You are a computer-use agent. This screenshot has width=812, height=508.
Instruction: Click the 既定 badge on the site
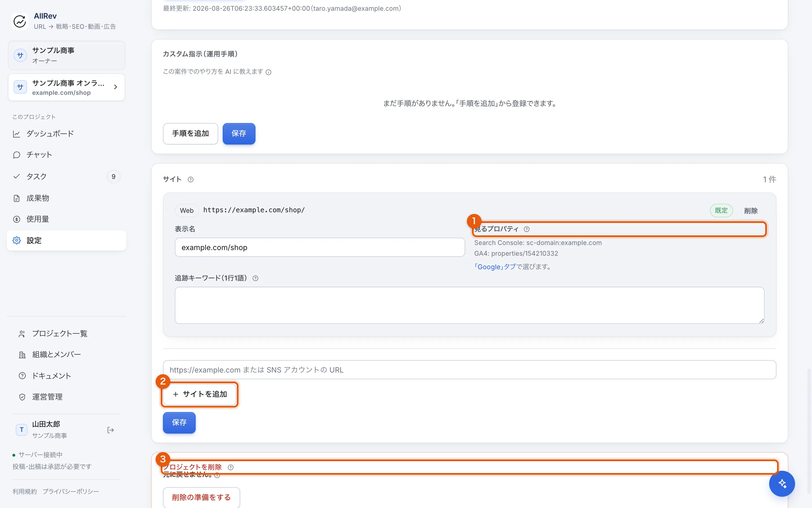point(721,211)
